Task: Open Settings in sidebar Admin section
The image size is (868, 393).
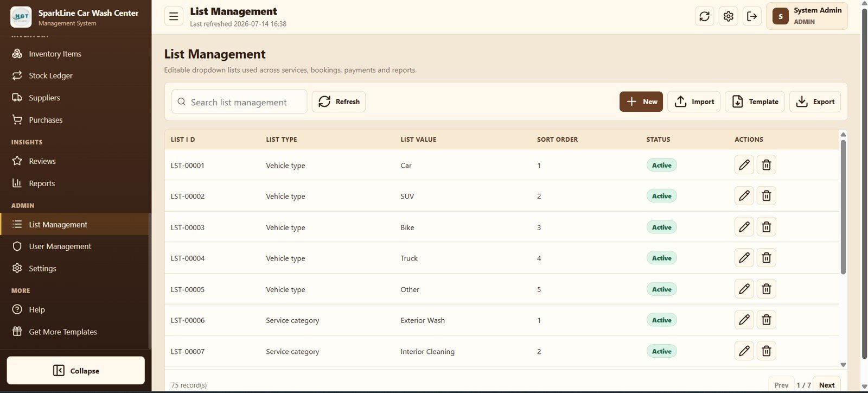Action: pos(74,268)
